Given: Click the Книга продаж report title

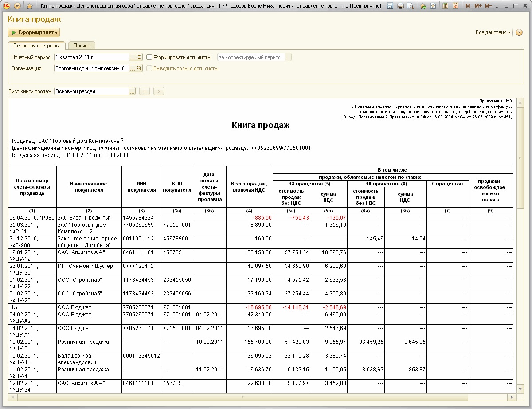Looking at the screenshot, I should point(261,126).
